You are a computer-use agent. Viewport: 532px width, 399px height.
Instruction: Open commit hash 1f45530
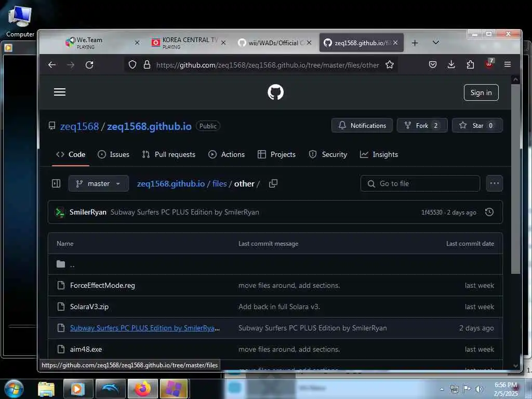[x=432, y=212]
